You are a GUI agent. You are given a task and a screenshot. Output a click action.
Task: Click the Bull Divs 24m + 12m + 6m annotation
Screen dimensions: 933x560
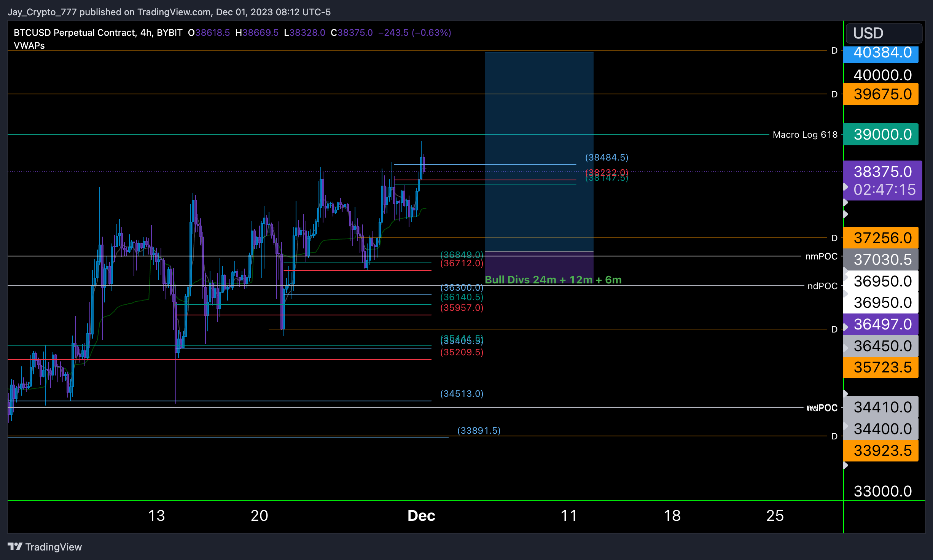(553, 280)
